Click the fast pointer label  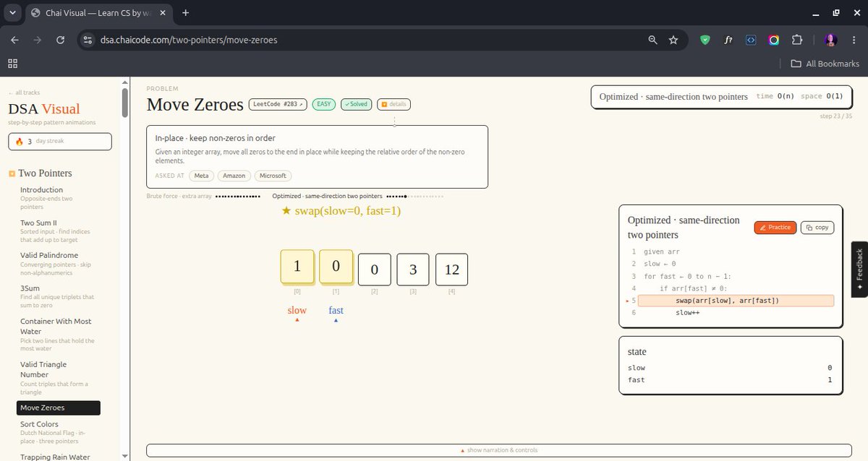pos(336,311)
